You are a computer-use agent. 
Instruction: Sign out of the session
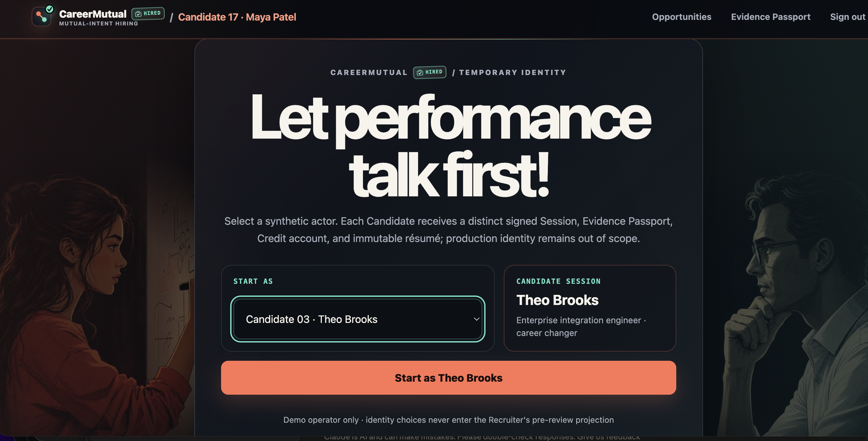(x=847, y=17)
